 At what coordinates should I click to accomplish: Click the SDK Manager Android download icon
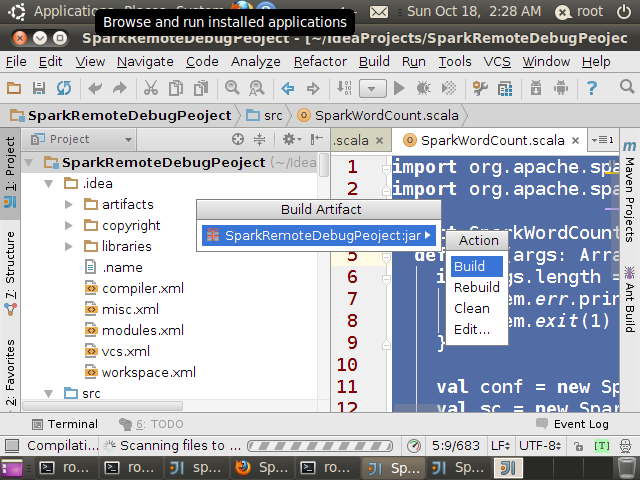point(536,88)
